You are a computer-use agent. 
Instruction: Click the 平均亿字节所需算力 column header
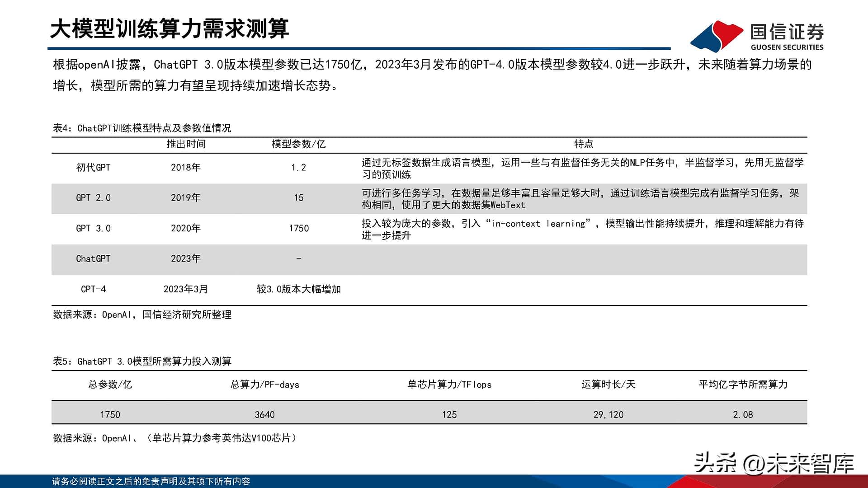coord(743,385)
